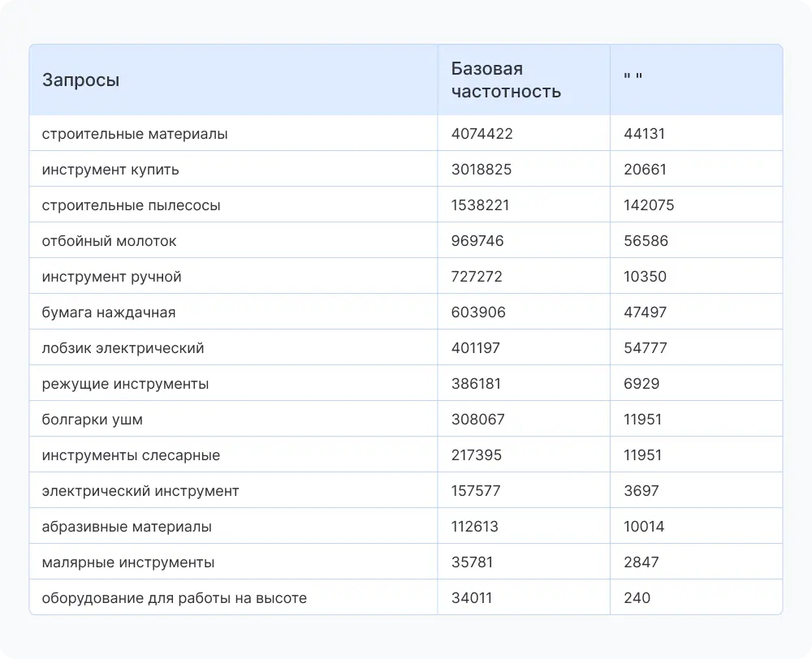Select the "электрический инструмент" query cell

click(x=140, y=491)
